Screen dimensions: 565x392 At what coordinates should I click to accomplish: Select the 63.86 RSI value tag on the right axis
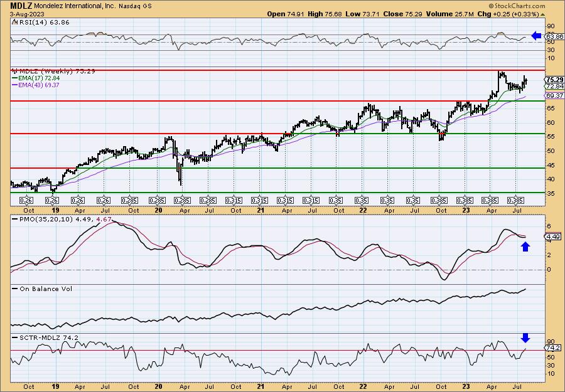554,37
